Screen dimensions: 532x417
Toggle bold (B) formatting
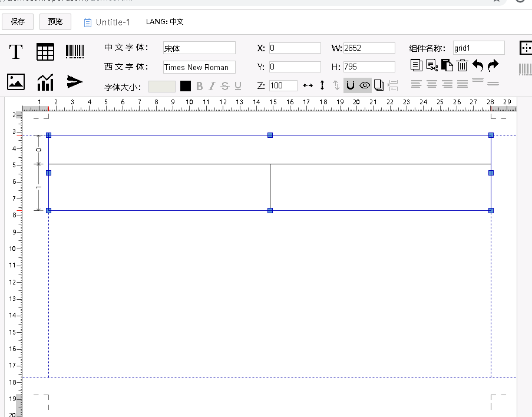coord(200,86)
